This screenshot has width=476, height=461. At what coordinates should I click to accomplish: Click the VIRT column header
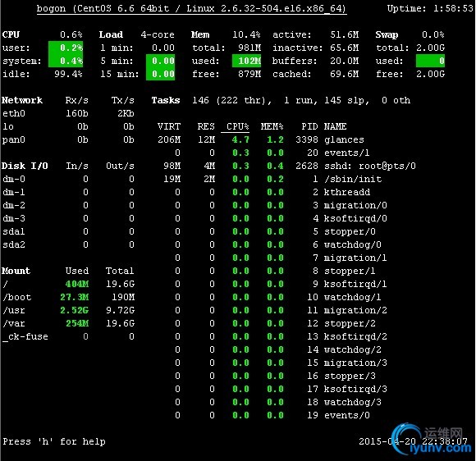click(x=169, y=126)
